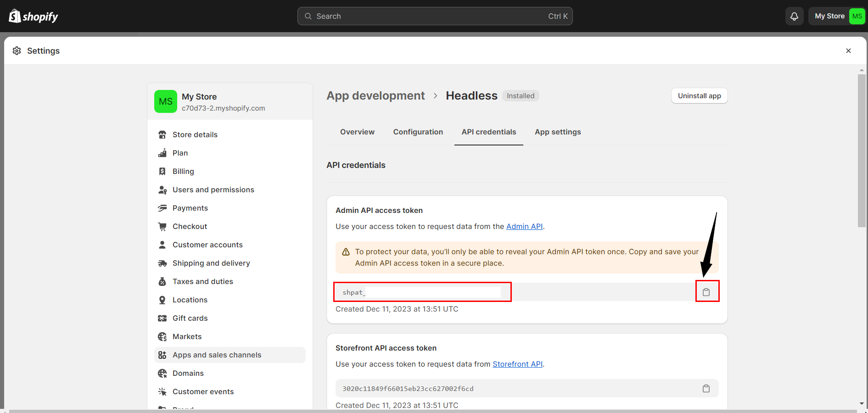
Task: Switch to the Overview tab
Action: 357,132
